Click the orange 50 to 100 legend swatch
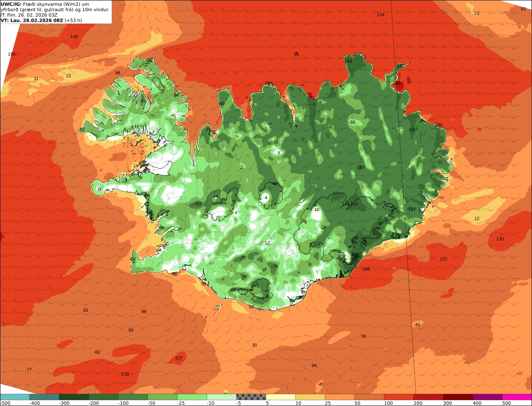Screen dimensions: 532x406 pos(369,397)
